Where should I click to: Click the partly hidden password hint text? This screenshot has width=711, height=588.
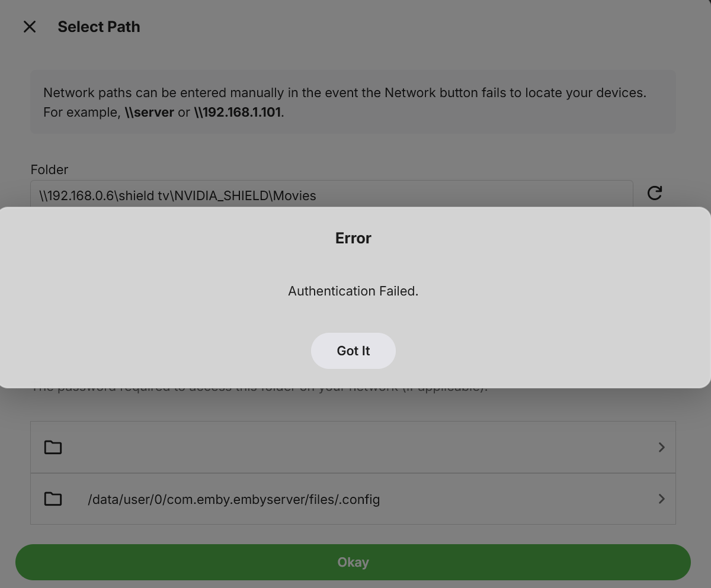click(261, 390)
